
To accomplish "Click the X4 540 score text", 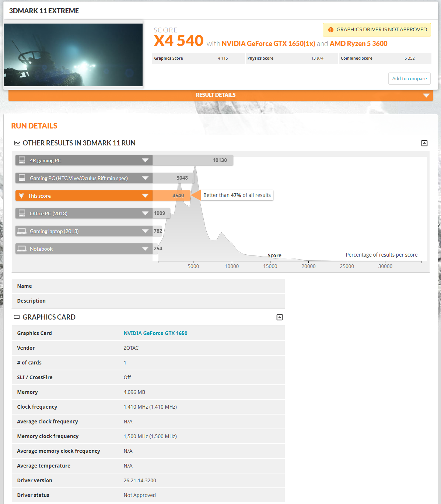I will [x=179, y=40].
